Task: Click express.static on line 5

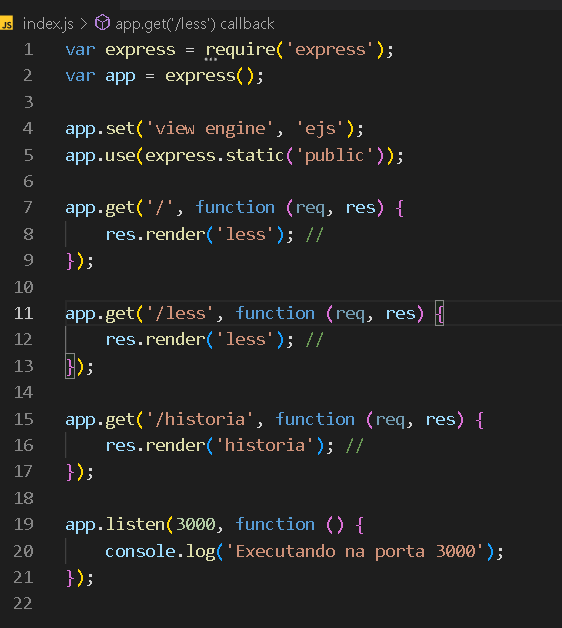Action: tap(215, 155)
